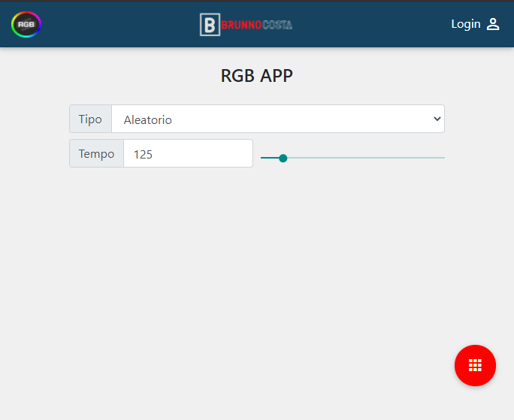This screenshot has width=514, height=420.
Task: Click the BRUNNOCOSTA brand text
Action: coord(257,25)
